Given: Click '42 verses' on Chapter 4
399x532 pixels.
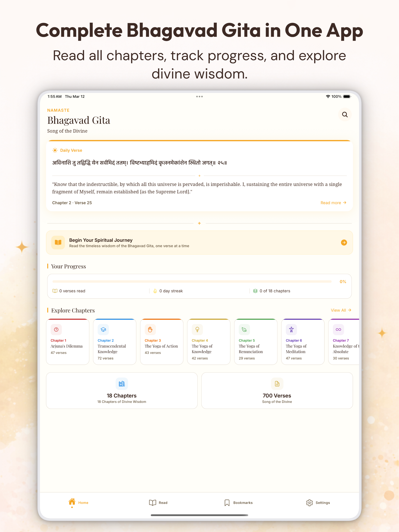Looking at the screenshot, I should (200, 358).
